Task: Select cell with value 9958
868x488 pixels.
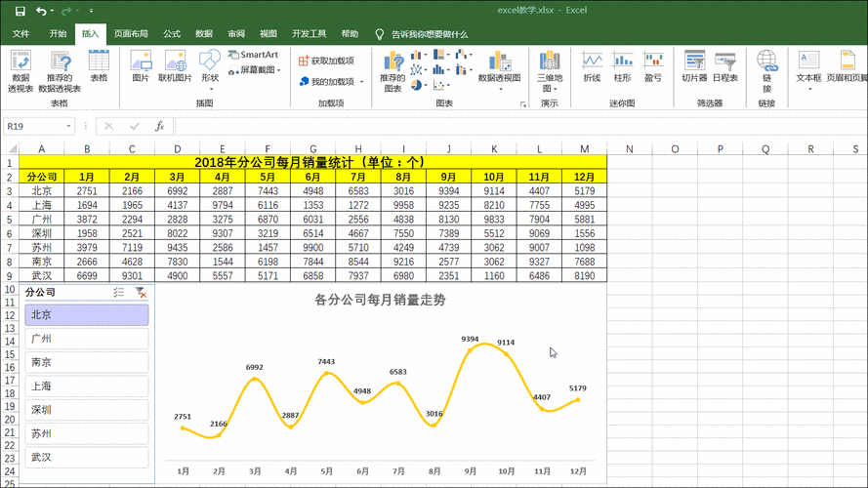Action: coord(403,205)
